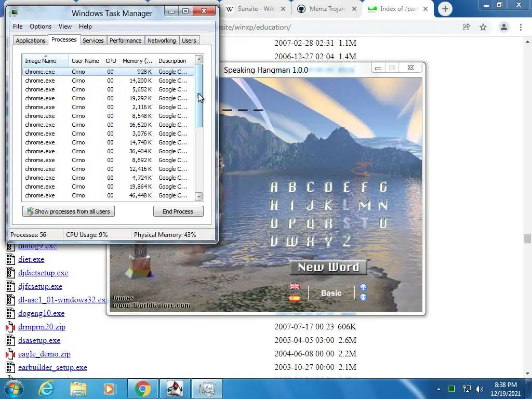
Task: Click the zip icon beside eagle_demo.zip
Action: pyautogui.click(x=10, y=354)
